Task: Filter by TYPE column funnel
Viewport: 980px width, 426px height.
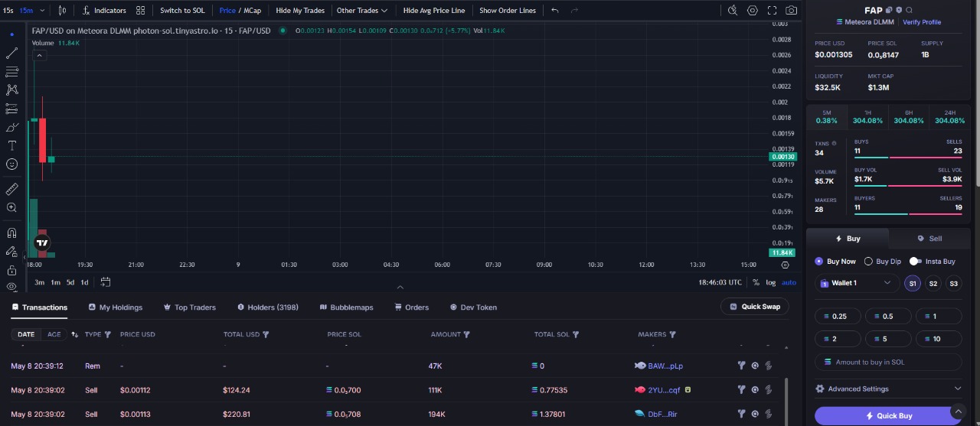Action: pyautogui.click(x=107, y=334)
